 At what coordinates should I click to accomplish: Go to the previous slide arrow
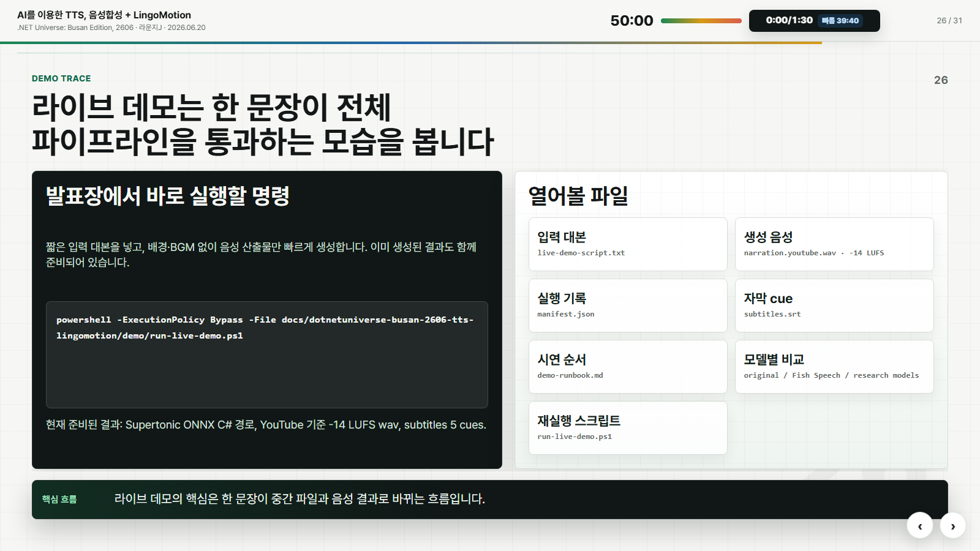(x=920, y=525)
